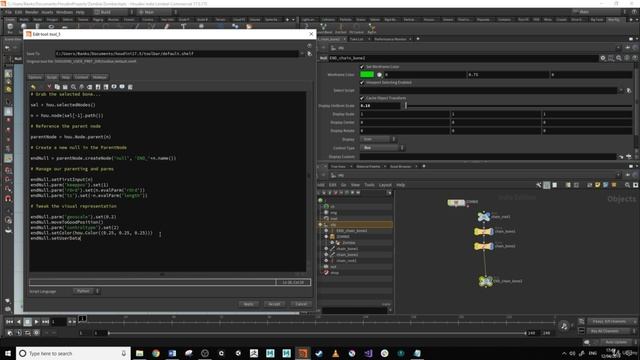Click the copy icon in the script editor toolbar
This screenshot has height=360, width=640.
pyautogui.click(x=57, y=87)
